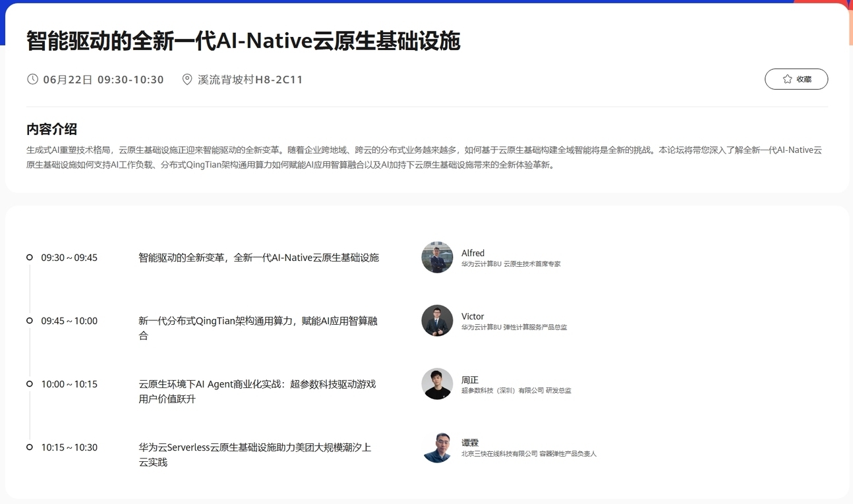Click the page title 智能驱动的全新一代AI-Native云原生基础设施
Viewport: 853px width, 504px height.
243,41
